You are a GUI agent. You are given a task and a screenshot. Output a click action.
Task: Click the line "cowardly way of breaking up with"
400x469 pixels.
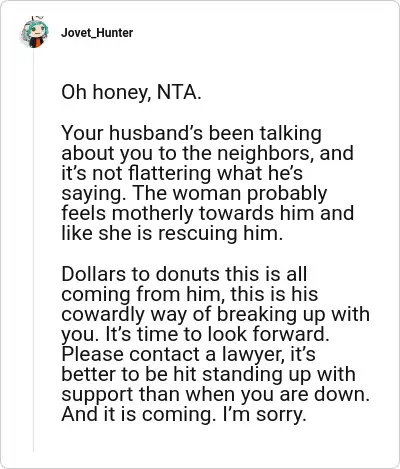click(215, 315)
